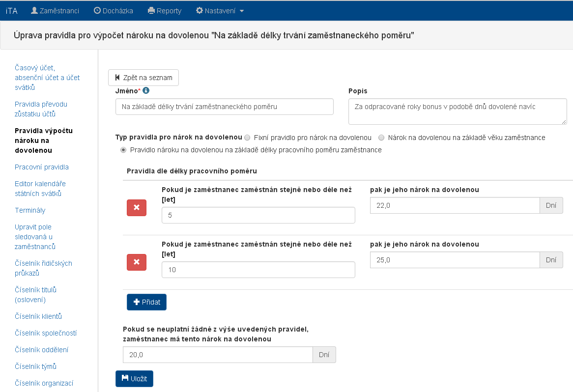This screenshot has width=573, height=392.
Task: Click the info icon next to Jméno
Action: tap(146, 91)
